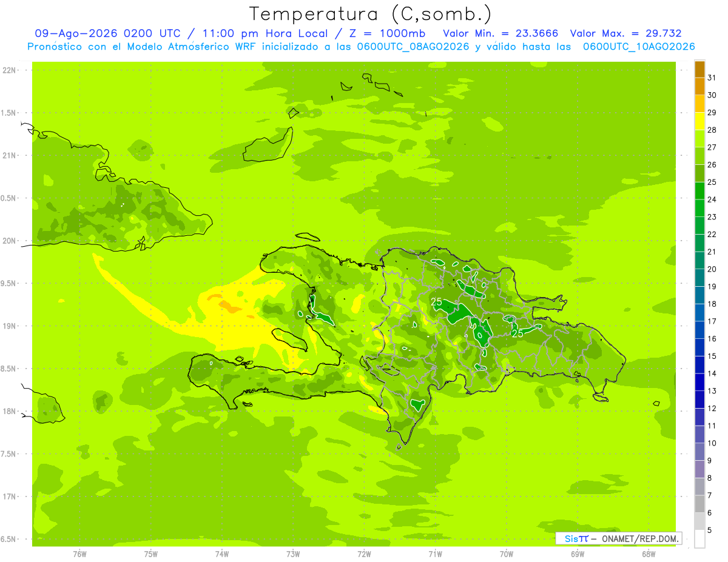Click the "71W" longitude axis label

[x=435, y=554]
